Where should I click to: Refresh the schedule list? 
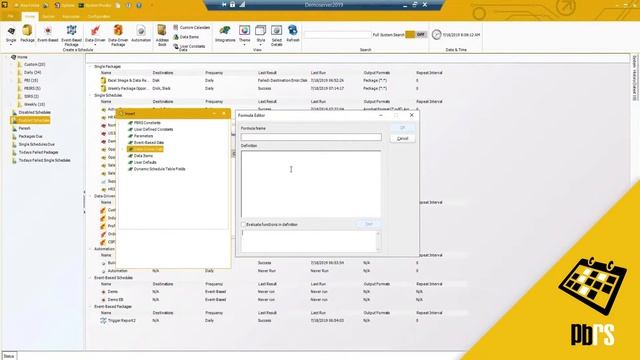[x=293, y=33]
